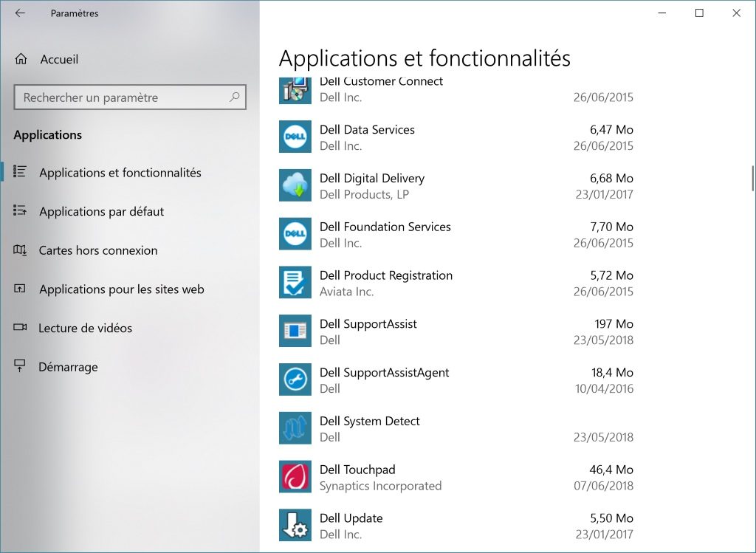Click the Synaptics Incorporated publisher text
Image resolution: width=756 pixels, height=553 pixels.
(380, 486)
